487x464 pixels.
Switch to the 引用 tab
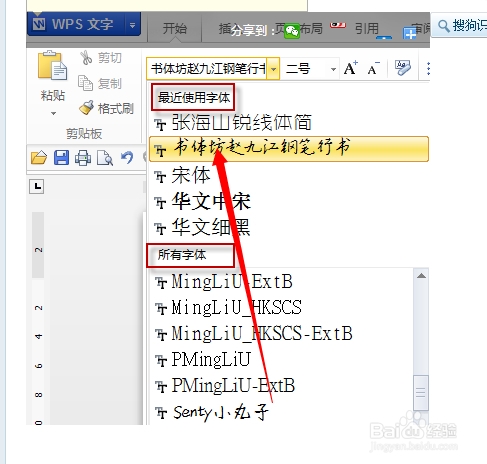tap(367, 29)
